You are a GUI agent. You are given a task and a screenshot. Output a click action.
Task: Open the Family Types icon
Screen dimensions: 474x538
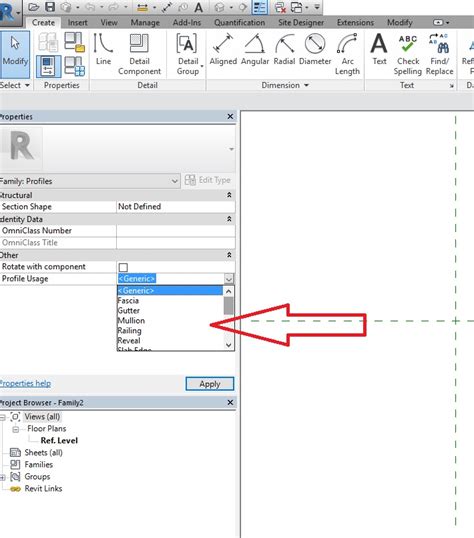[74, 66]
